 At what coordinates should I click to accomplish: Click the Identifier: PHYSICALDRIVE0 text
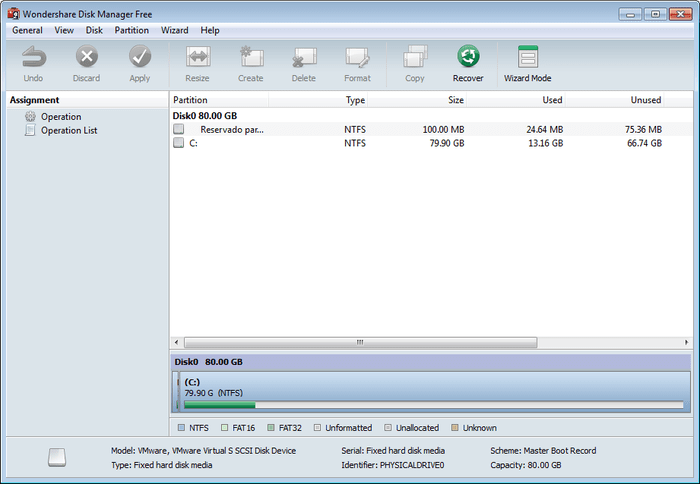393,465
